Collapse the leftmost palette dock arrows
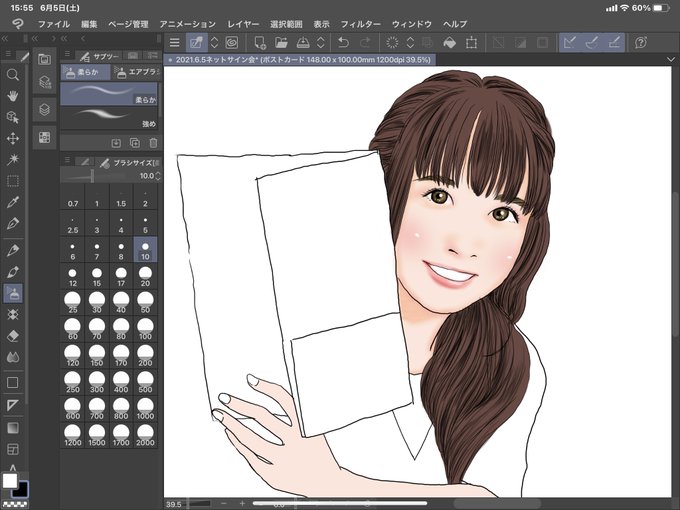This screenshot has height=510, width=680. [x=5, y=39]
